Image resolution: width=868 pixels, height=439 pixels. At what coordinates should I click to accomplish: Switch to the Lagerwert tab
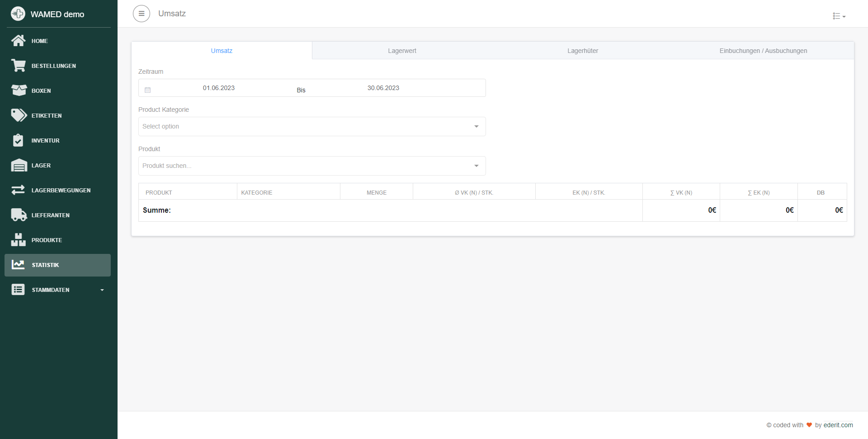tap(402, 51)
